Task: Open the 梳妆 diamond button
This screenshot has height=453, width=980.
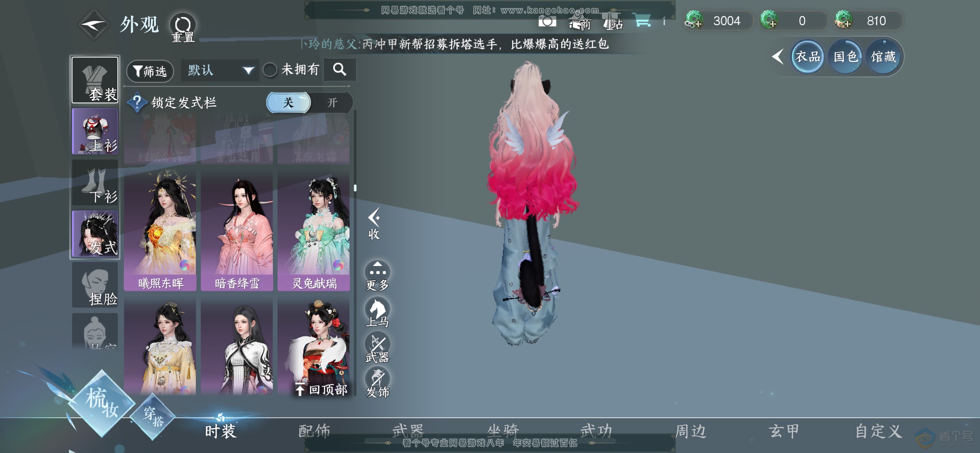Action: pyautogui.click(x=102, y=403)
